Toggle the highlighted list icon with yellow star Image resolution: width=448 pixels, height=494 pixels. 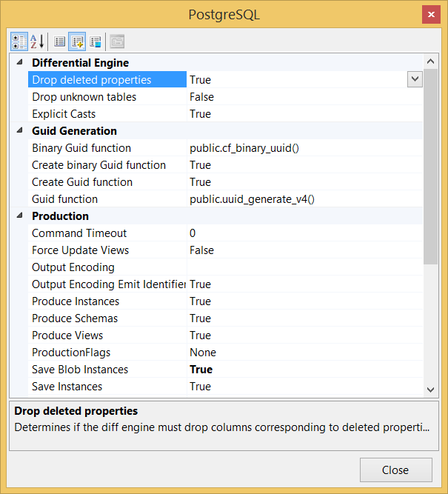point(77,41)
